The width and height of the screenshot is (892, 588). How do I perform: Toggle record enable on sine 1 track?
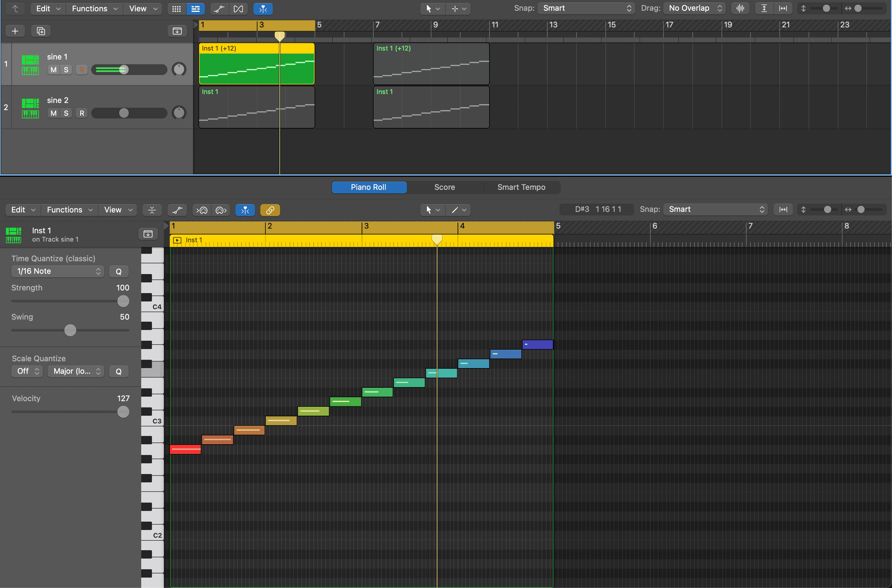[x=82, y=70]
